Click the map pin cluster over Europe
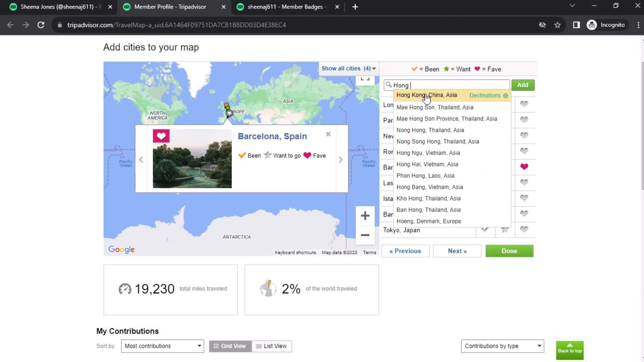 coord(228,110)
